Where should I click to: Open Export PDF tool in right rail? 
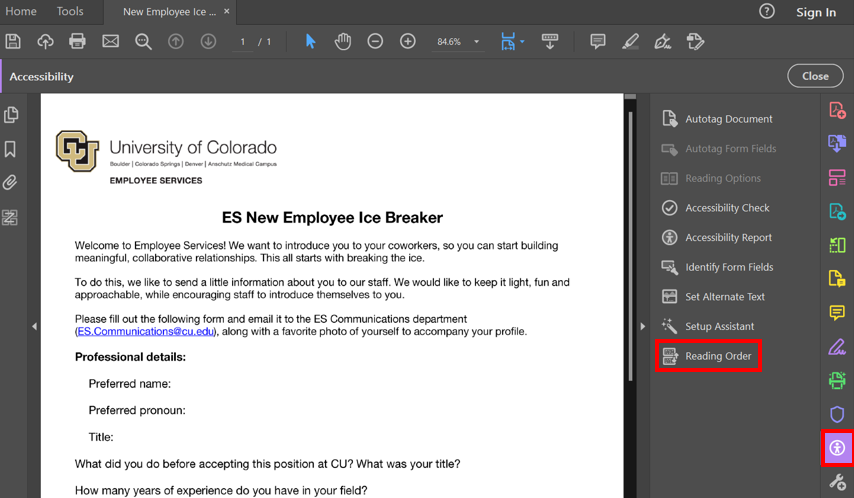click(x=837, y=143)
